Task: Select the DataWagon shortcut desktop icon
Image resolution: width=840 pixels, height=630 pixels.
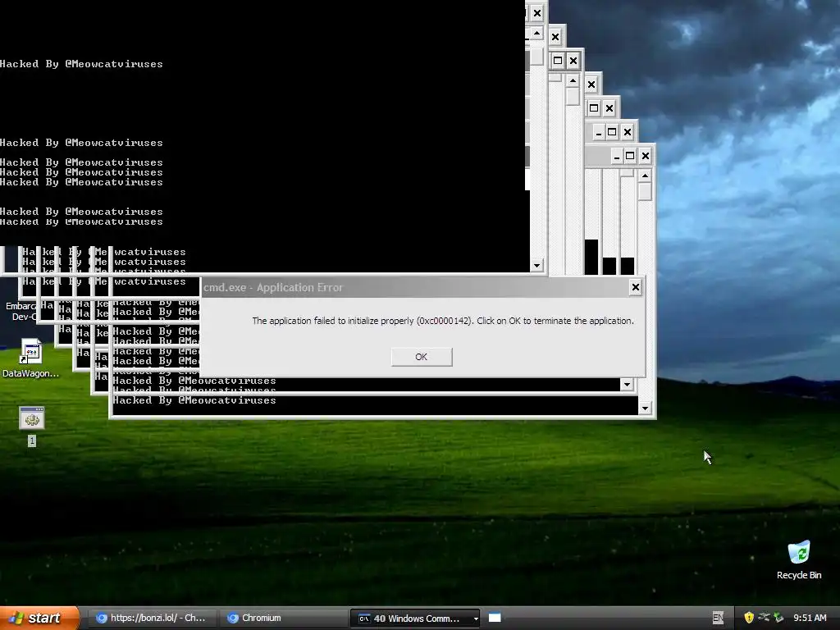Action: 30,358
